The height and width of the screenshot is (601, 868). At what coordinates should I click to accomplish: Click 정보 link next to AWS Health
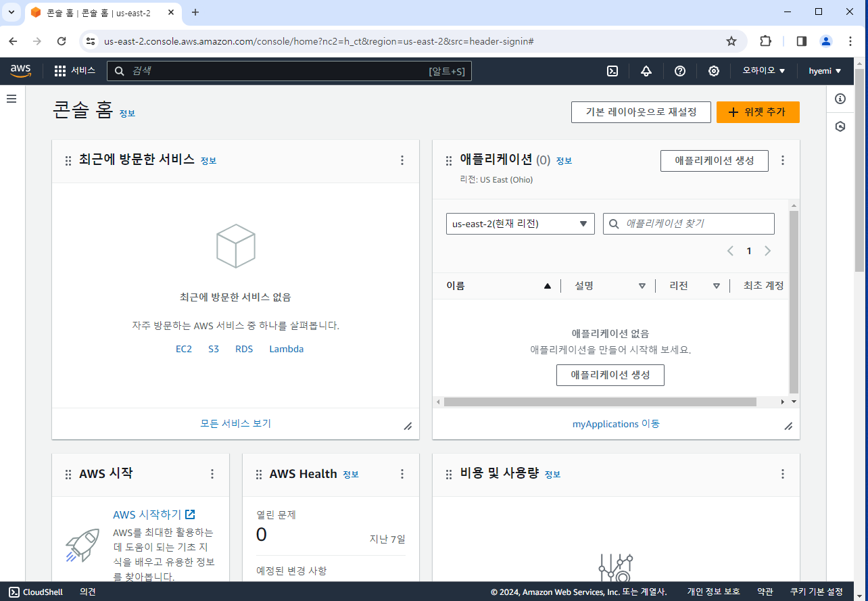(x=351, y=475)
